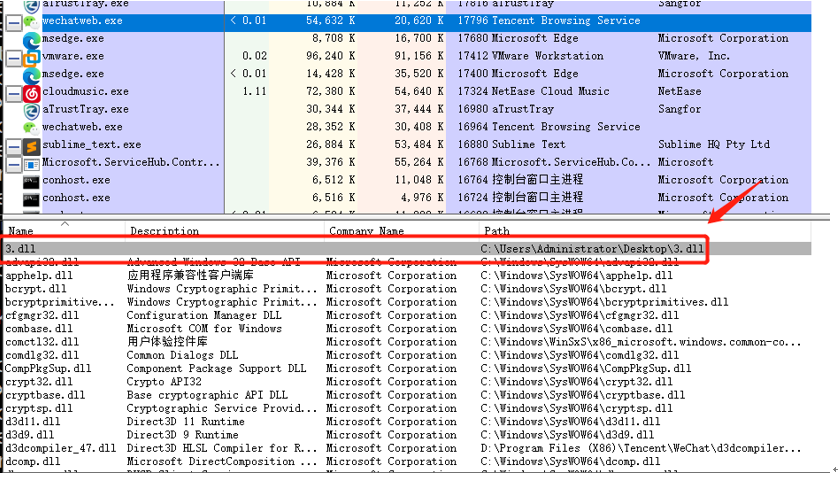
Task: Collapse the sublime_text.exe process tree
Action: point(14,146)
